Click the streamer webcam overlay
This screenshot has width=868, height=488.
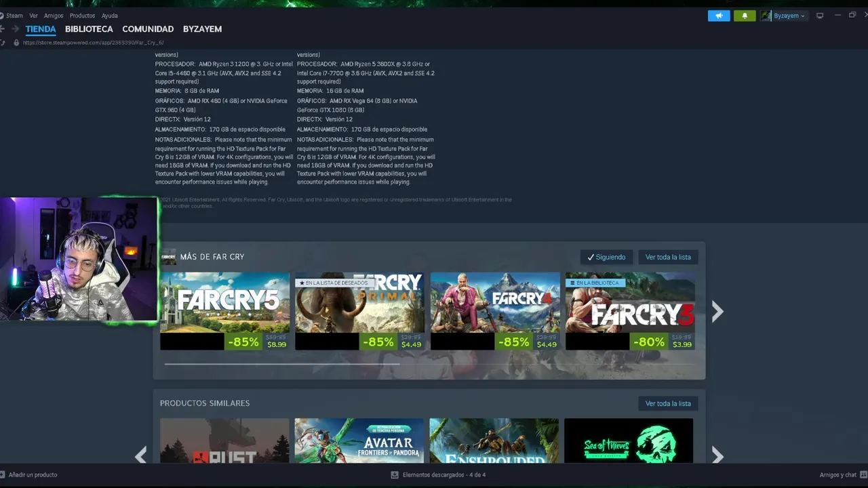[79, 259]
